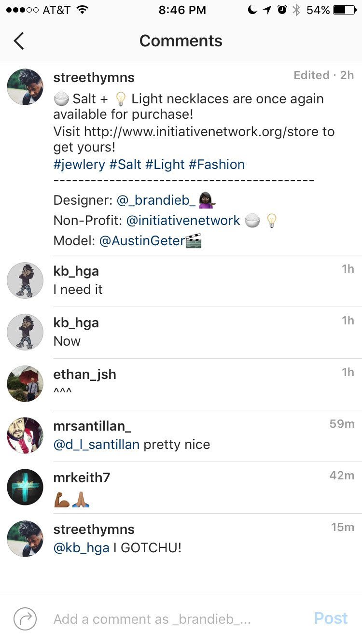The image size is (362, 644).
Task: Open @d_l_santillan mention
Action: tap(97, 445)
